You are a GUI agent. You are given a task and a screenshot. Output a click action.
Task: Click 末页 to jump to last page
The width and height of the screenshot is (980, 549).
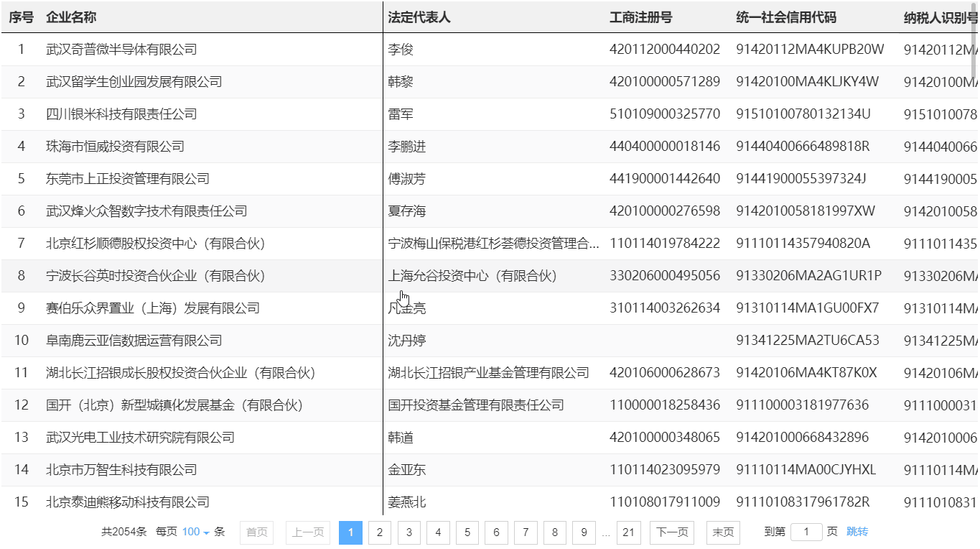(722, 532)
